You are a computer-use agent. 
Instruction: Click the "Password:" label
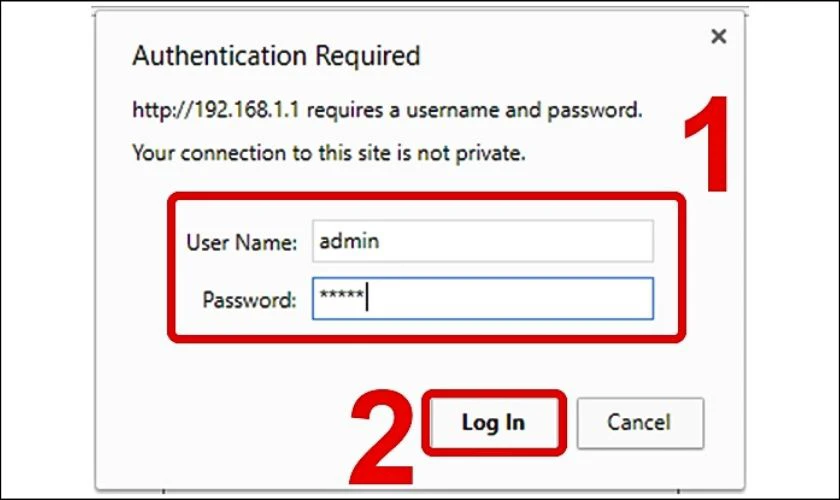click(249, 299)
